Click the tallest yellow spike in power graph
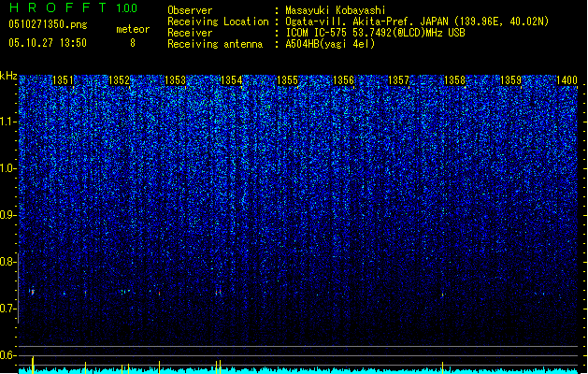Viewport: 588px width, 374px height. click(x=33, y=365)
